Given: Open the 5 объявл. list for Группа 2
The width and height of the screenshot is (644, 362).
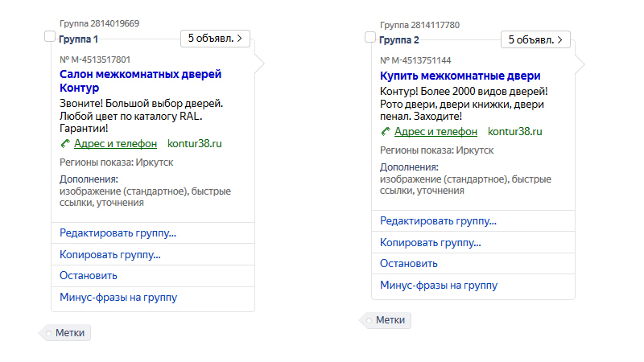Looking at the screenshot, I should pyautogui.click(x=535, y=39).
